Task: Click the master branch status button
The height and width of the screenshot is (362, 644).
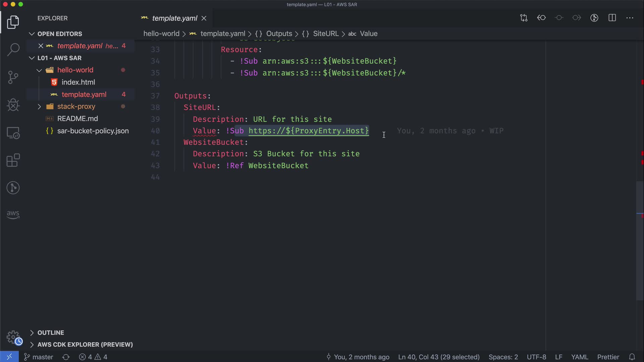Action: (39, 357)
